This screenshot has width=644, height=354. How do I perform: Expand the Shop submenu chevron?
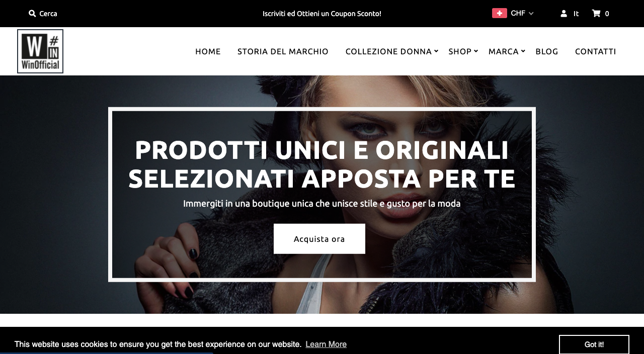(476, 51)
